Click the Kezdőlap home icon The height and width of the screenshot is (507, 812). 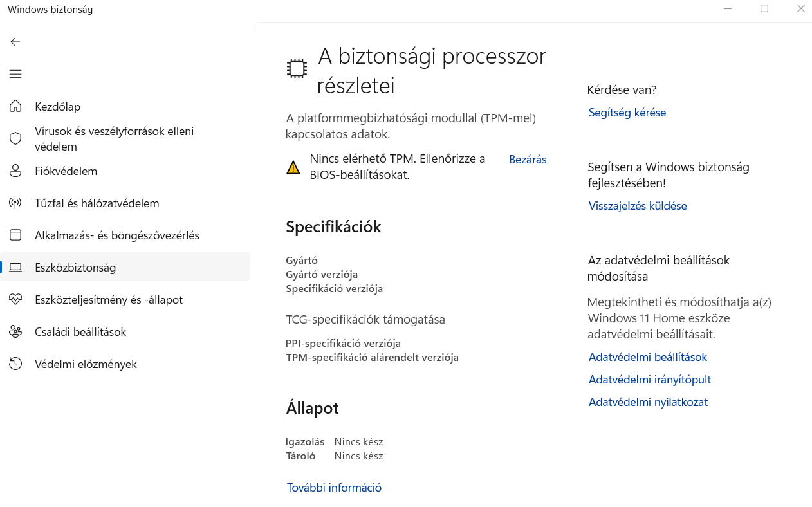[x=15, y=106]
